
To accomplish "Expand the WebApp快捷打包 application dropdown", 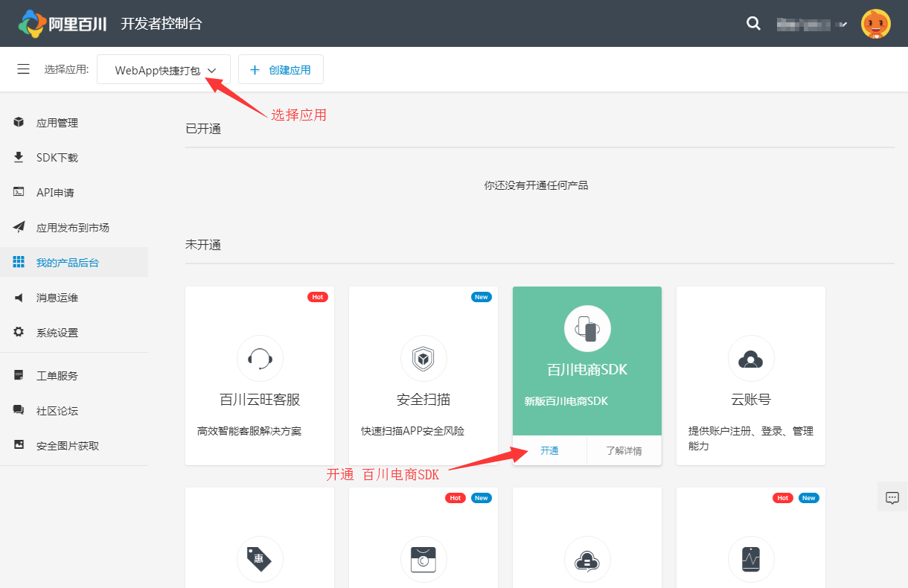I will coord(164,70).
